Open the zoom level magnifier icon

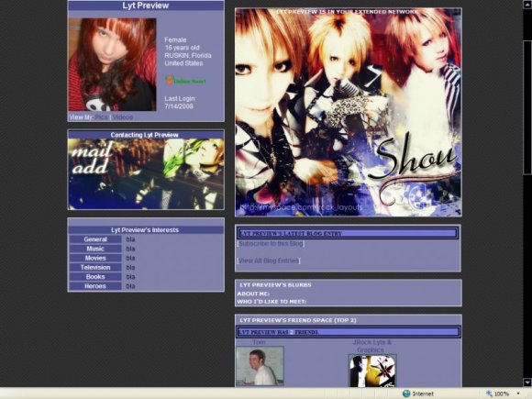[489, 393]
